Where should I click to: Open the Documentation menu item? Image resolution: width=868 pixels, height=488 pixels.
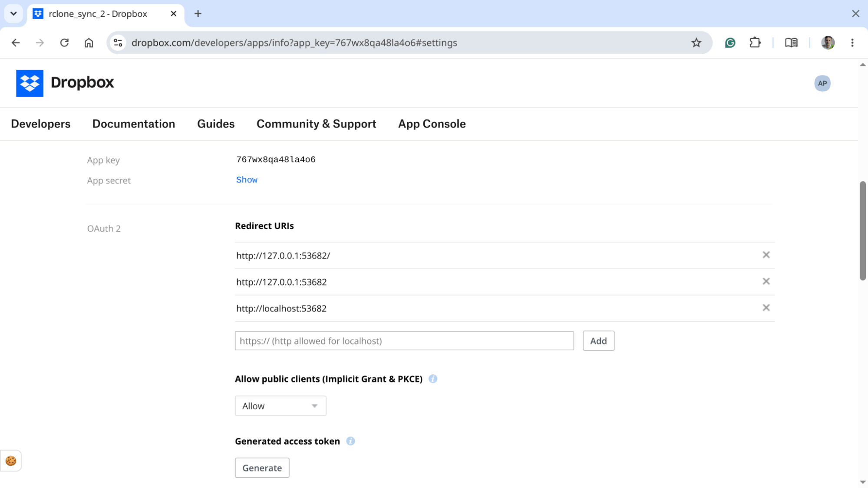click(x=134, y=124)
